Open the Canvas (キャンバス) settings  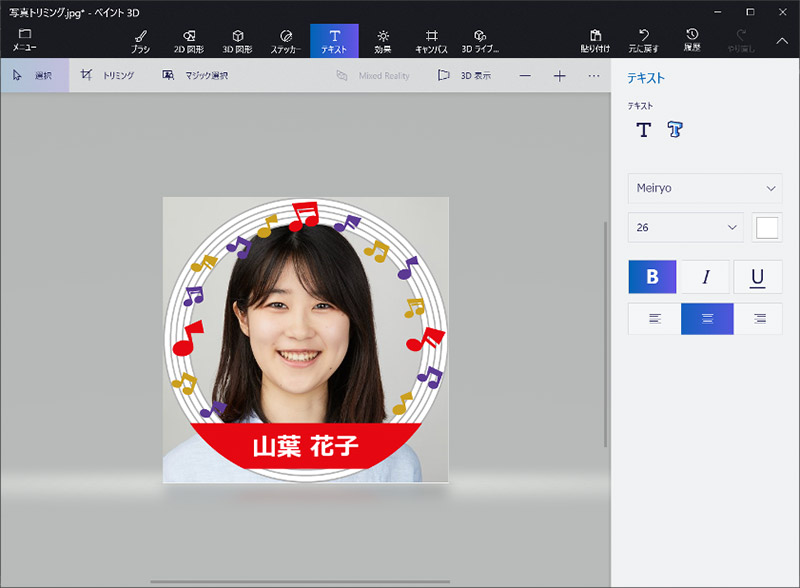pyautogui.click(x=432, y=40)
